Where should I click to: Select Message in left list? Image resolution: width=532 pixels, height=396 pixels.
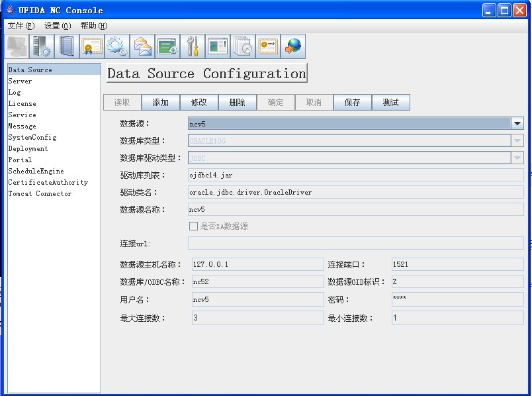(x=54, y=126)
